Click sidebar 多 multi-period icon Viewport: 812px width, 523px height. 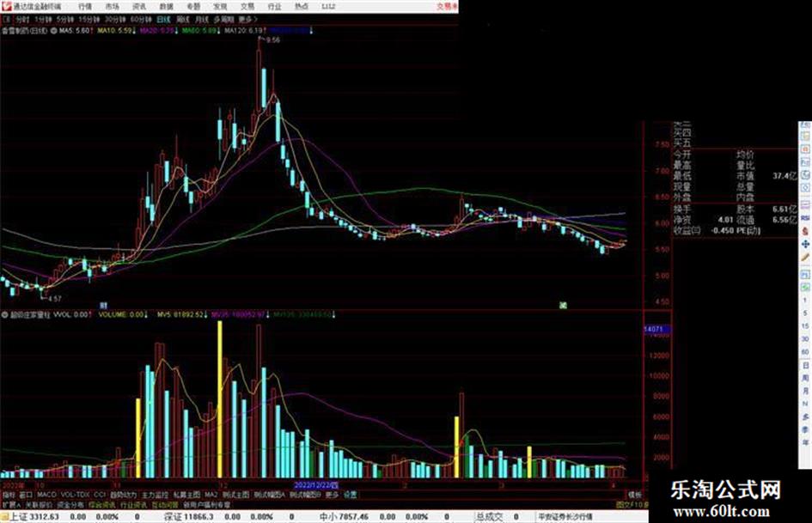pyautogui.click(x=805, y=417)
